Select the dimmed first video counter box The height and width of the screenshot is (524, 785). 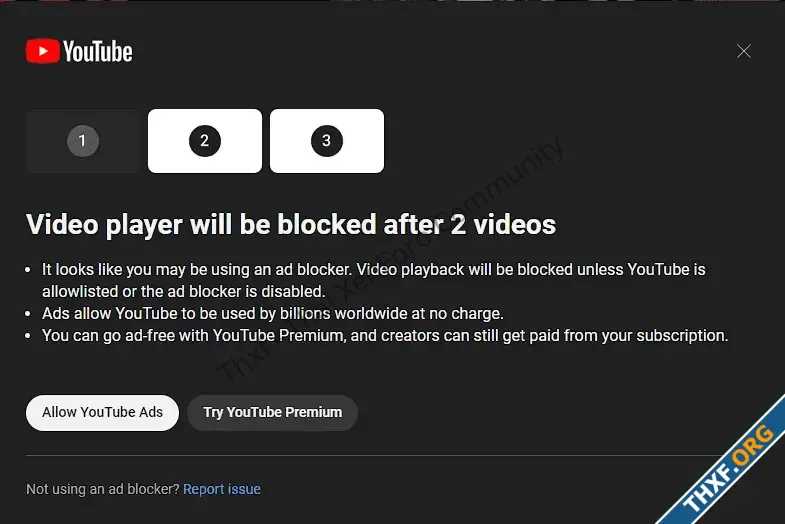83,141
